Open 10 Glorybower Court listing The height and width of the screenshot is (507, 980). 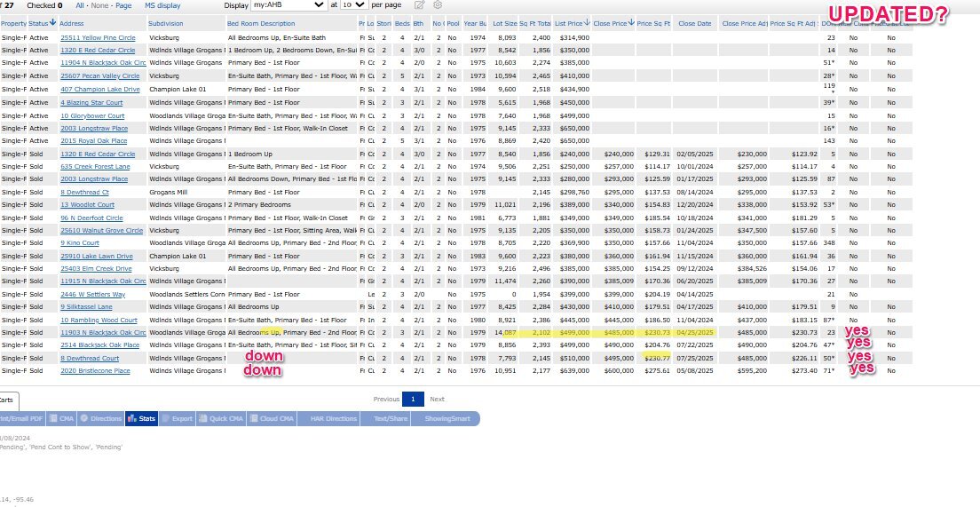coord(92,115)
